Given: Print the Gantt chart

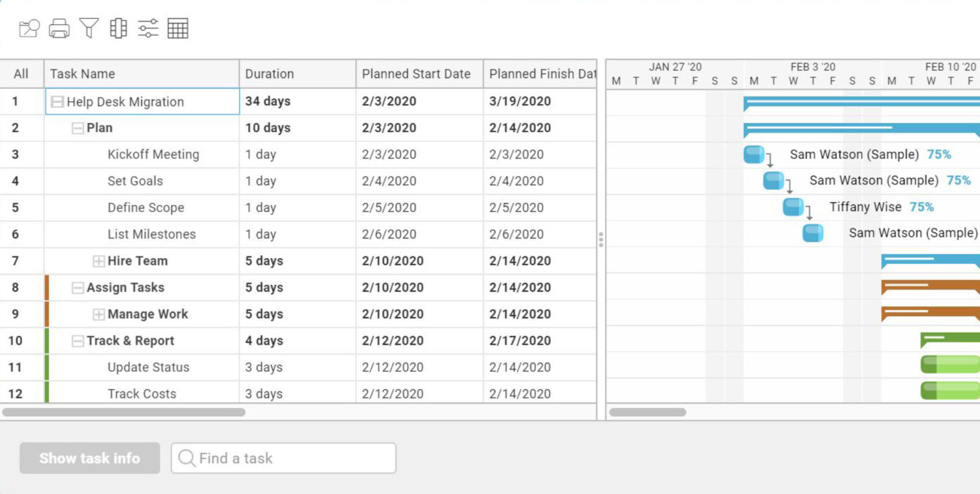Looking at the screenshot, I should (59, 28).
